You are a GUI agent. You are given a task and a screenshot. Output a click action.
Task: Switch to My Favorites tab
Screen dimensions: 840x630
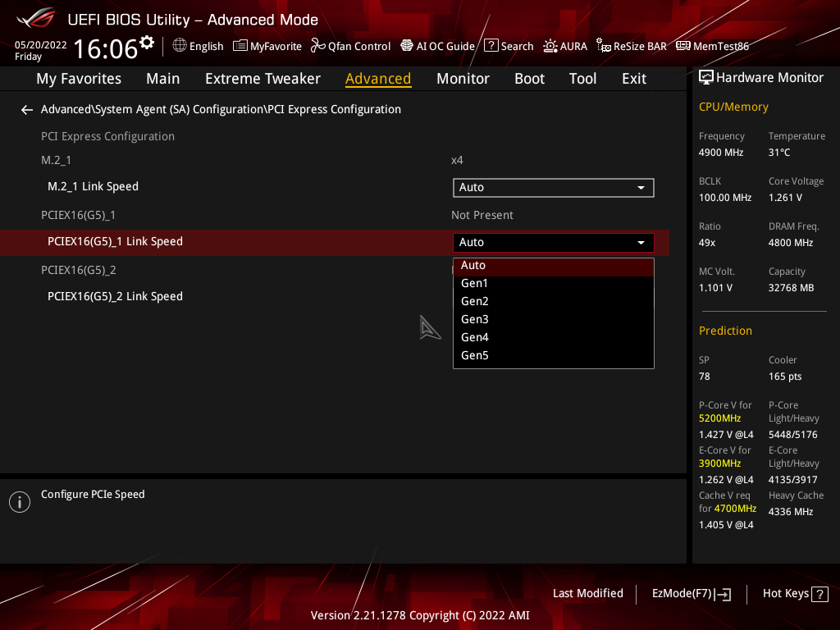pyautogui.click(x=79, y=79)
